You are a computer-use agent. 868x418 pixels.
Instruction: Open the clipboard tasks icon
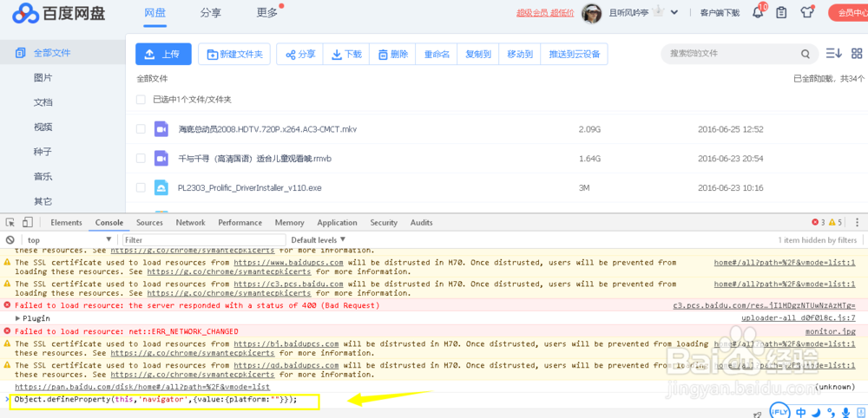pos(781,12)
